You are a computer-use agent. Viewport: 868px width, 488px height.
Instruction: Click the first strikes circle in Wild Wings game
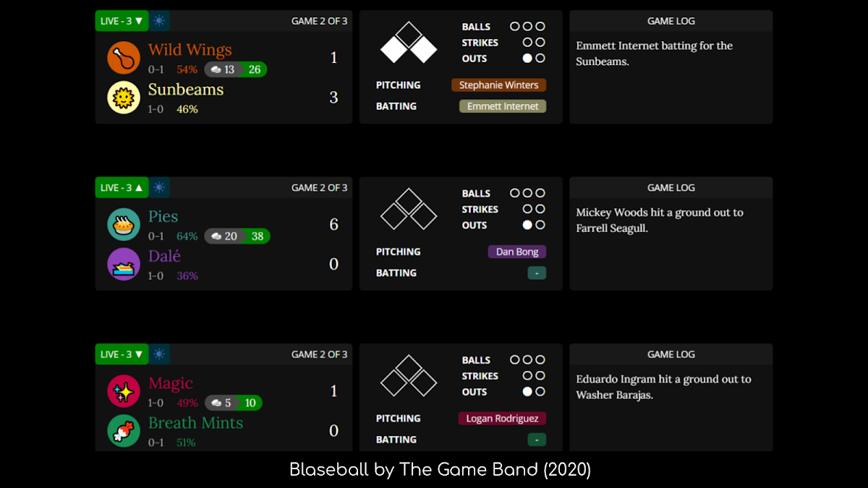[527, 43]
